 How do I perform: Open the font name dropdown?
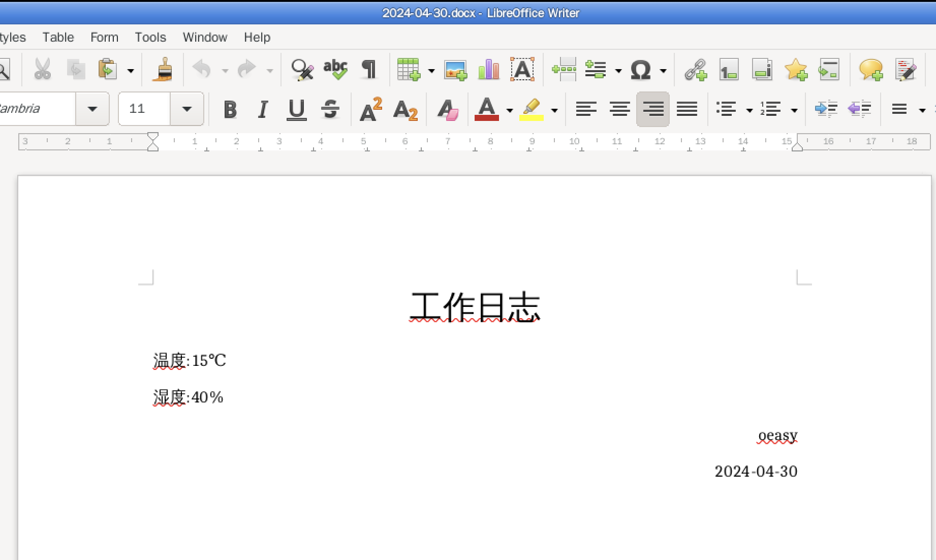pos(92,109)
